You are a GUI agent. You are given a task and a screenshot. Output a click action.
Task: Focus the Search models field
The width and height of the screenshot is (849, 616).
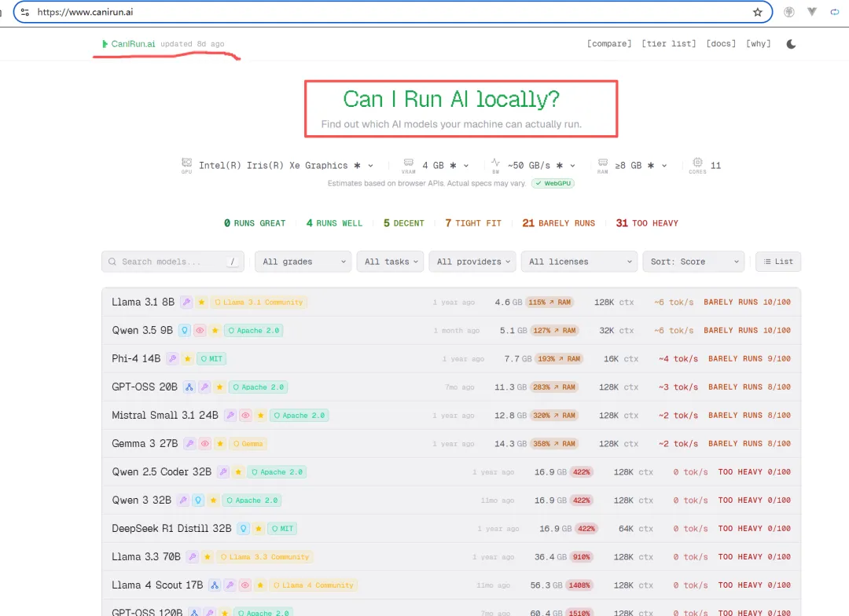[x=173, y=262]
